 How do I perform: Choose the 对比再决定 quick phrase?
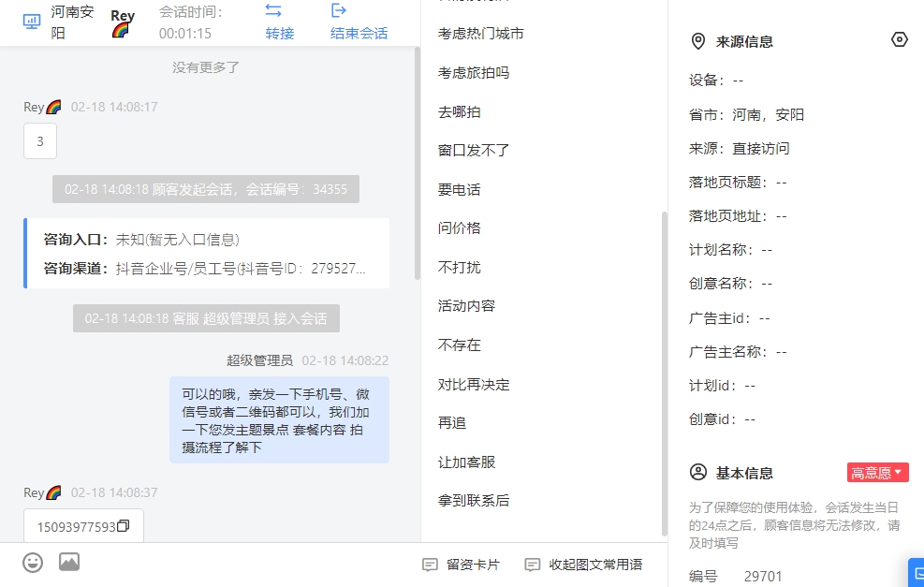click(474, 385)
